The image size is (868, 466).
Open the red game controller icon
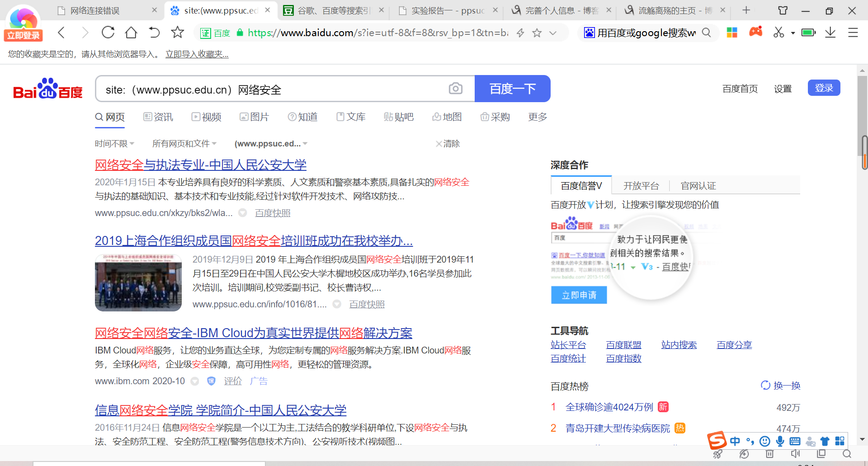click(x=756, y=32)
